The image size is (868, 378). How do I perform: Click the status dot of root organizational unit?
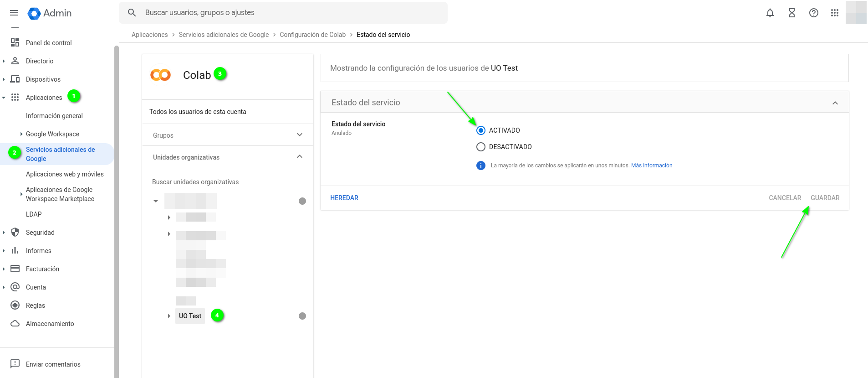pos(302,201)
